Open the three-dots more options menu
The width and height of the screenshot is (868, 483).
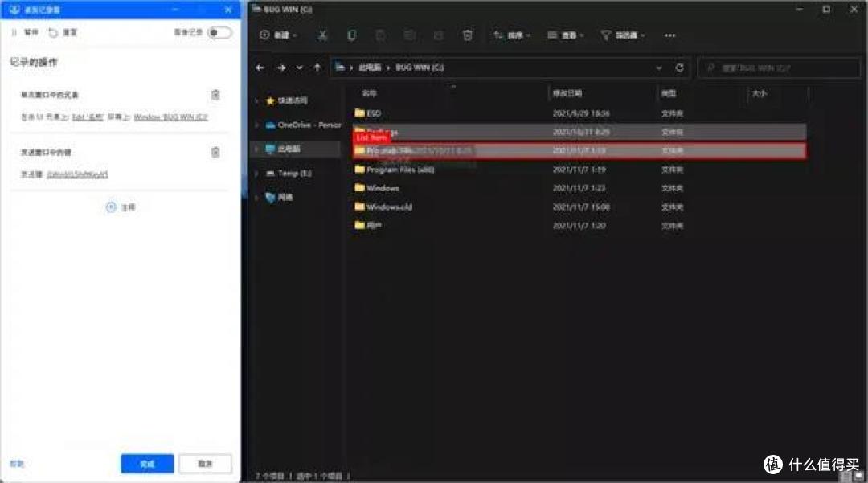click(x=669, y=35)
